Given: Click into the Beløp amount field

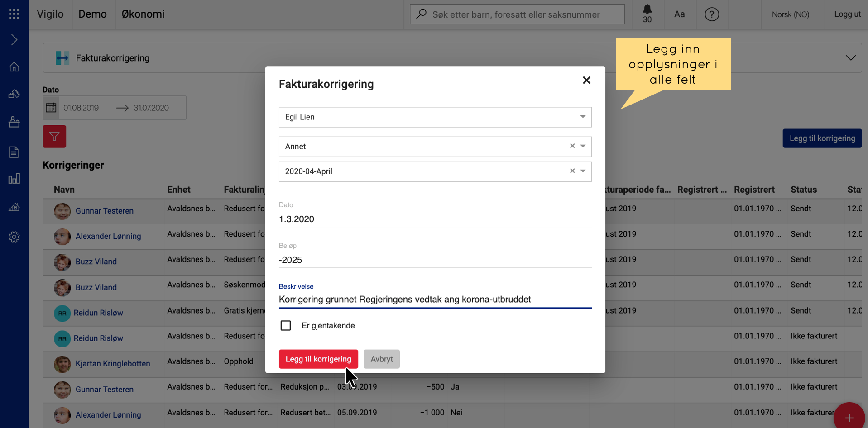Looking at the screenshot, I should pos(435,260).
